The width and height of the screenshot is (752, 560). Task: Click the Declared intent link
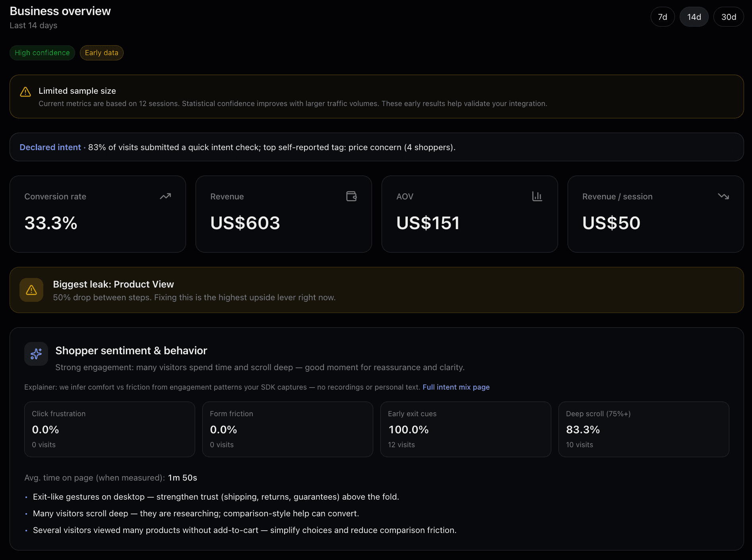[50, 147]
